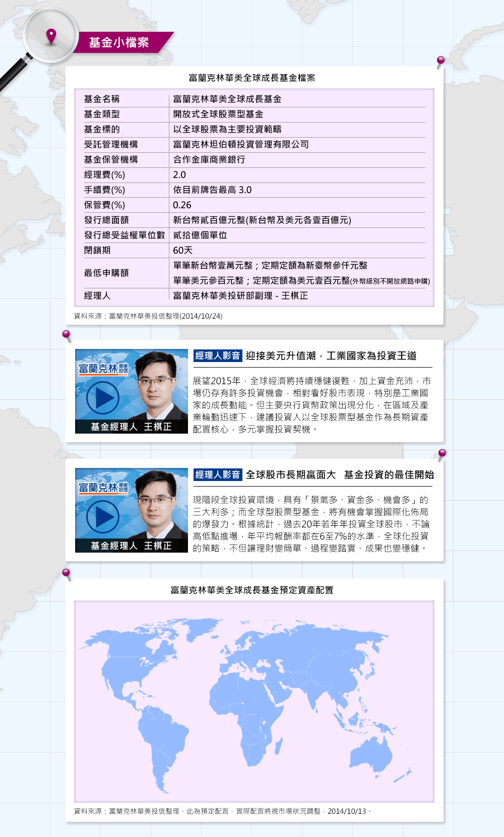This screenshot has height=837, width=504.
Task: Click the 富蘭克林華美投研部副理 - 王棋正 table entry
Action: [240, 296]
